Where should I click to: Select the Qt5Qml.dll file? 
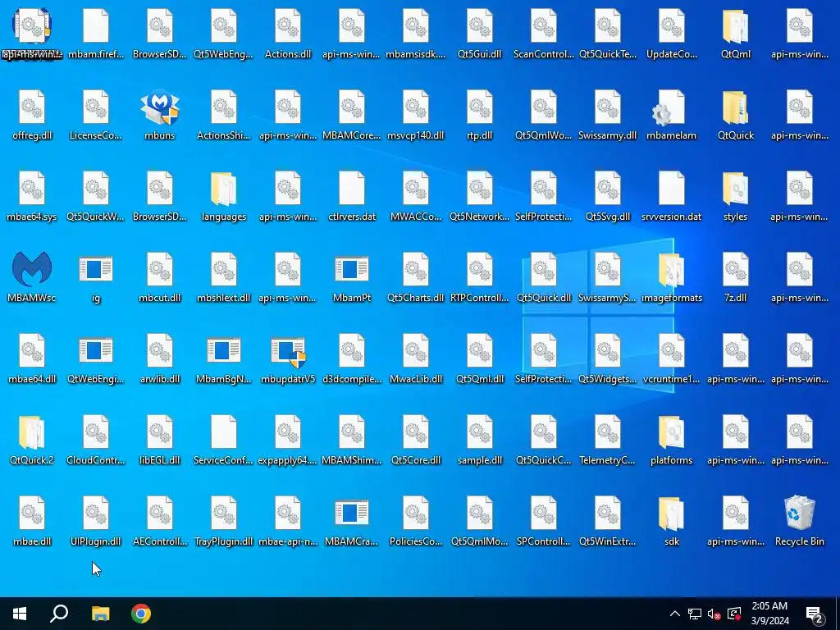tap(479, 350)
